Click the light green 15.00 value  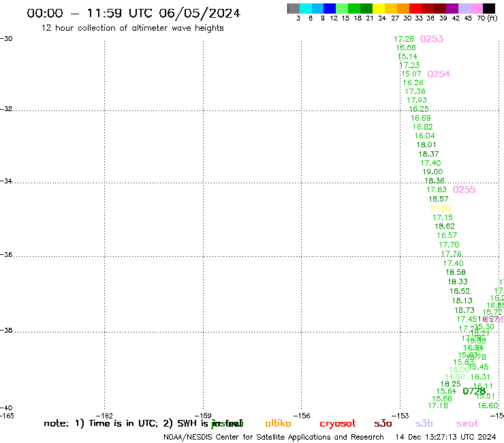pyautogui.click(x=459, y=370)
